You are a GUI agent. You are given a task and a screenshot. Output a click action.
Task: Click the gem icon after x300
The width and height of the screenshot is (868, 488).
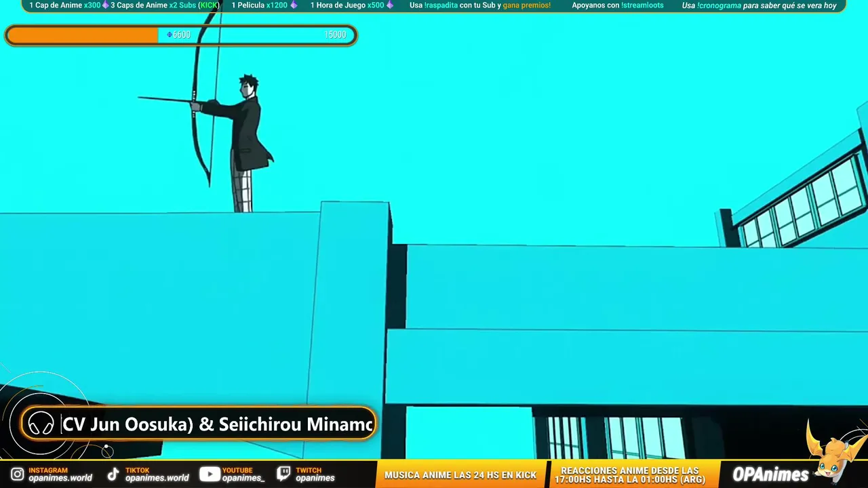(x=105, y=5)
